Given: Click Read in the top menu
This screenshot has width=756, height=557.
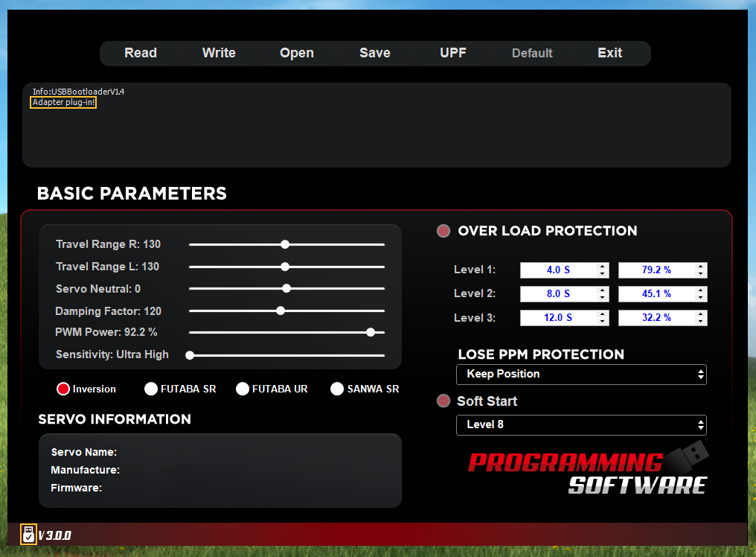Looking at the screenshot, I should [x=141, y=53].
